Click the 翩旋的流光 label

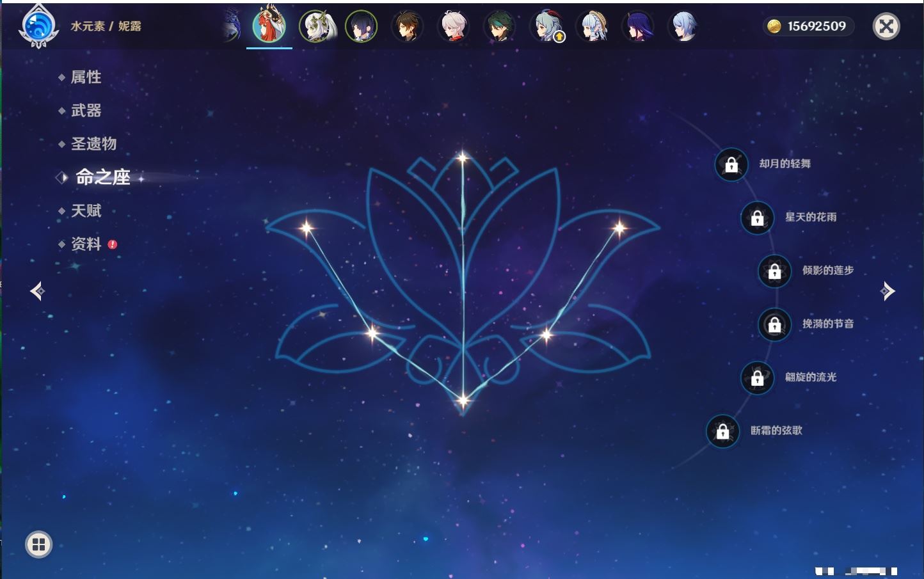click(811, 377)
